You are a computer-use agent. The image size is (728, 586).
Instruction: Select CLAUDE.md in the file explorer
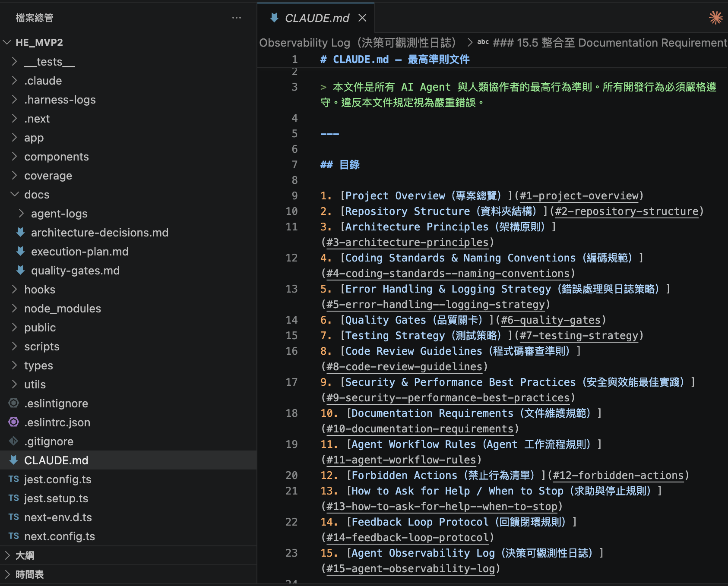pyautogui.click(x=128, y=460)
